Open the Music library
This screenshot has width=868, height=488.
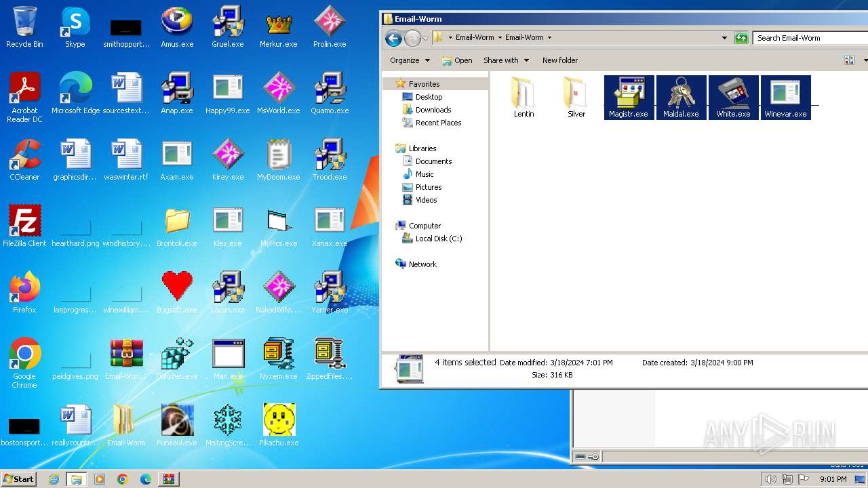(x=425, y=174)
